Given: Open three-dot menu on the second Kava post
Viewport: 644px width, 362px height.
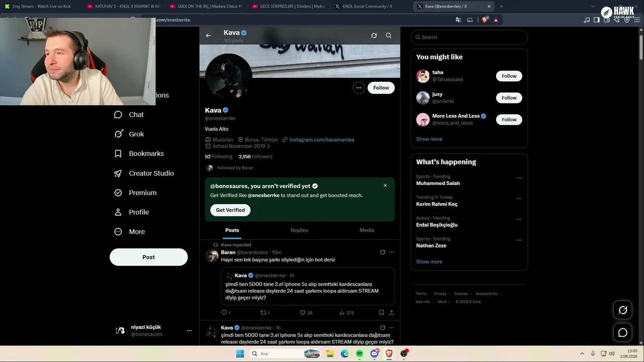Looking at the screenshot, I should [391, 328].
